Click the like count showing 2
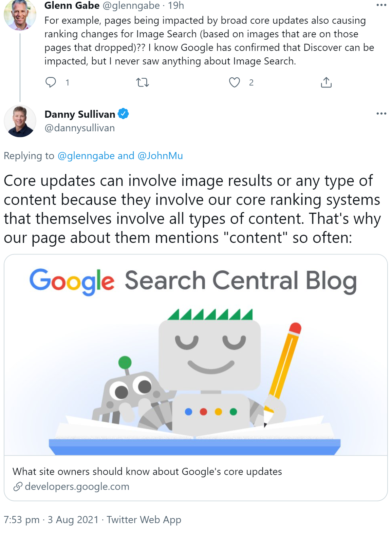 point(251,82)
